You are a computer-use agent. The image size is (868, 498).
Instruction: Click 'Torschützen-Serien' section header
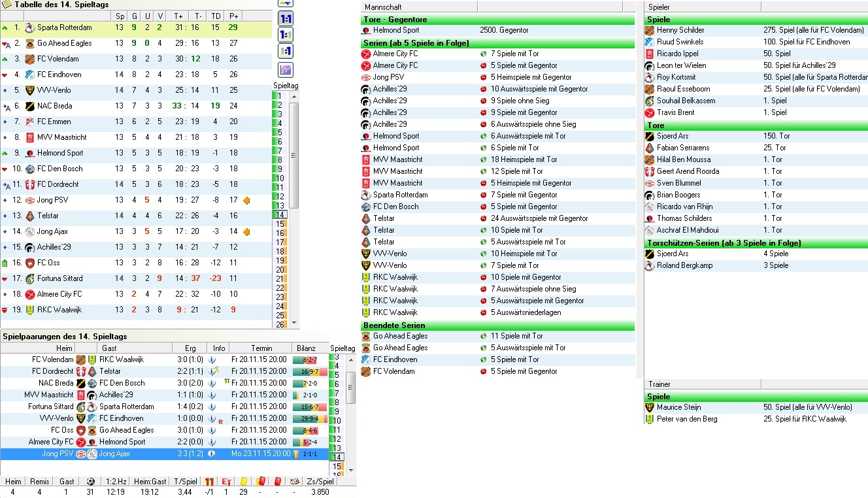756,242
